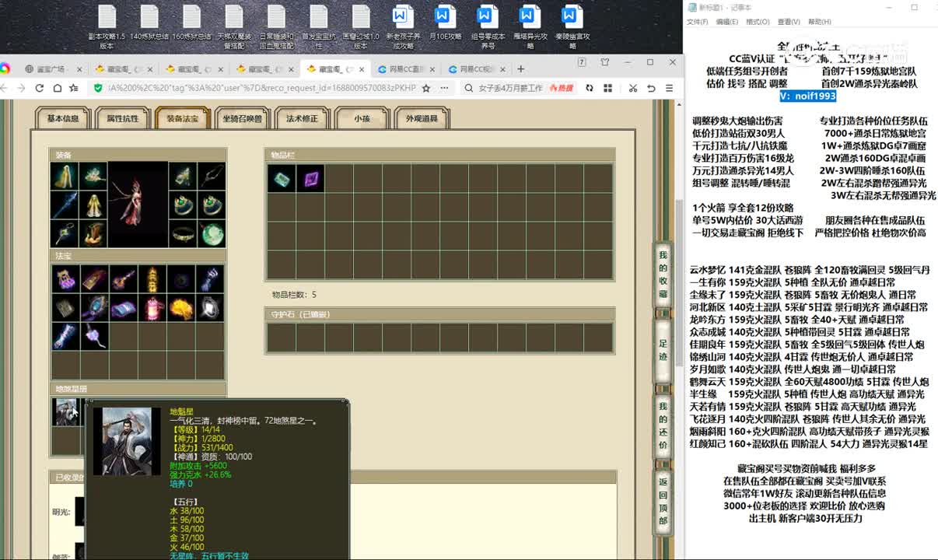The image size is (938, 560).
Task: Open the 140炼狱总结 desktop file
Action: pyautogui.click(x=149, y=23)
